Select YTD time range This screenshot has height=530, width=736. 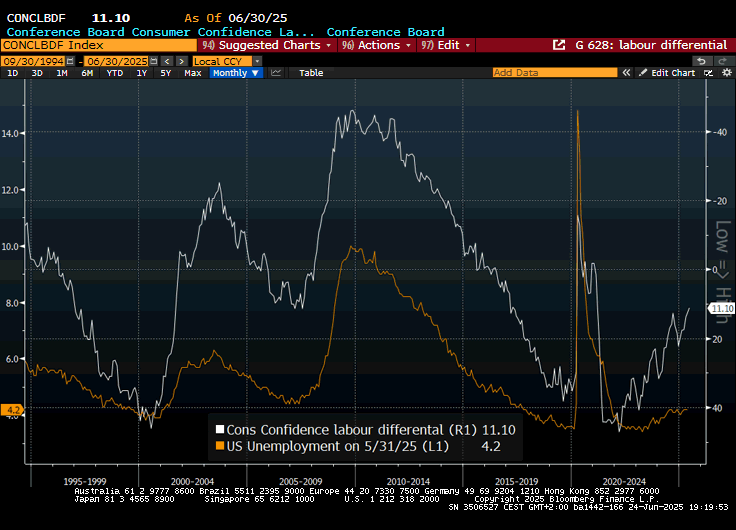point(115,73)
